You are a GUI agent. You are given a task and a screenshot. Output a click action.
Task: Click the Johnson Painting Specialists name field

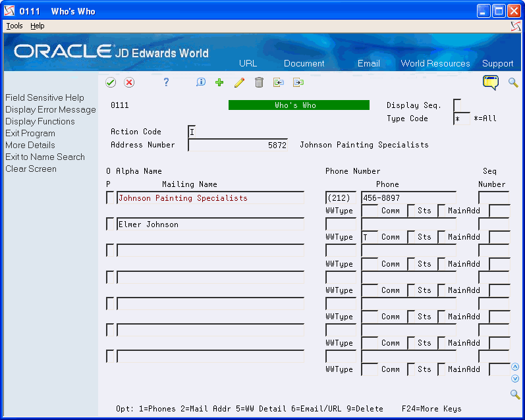[x=210, y=197]
